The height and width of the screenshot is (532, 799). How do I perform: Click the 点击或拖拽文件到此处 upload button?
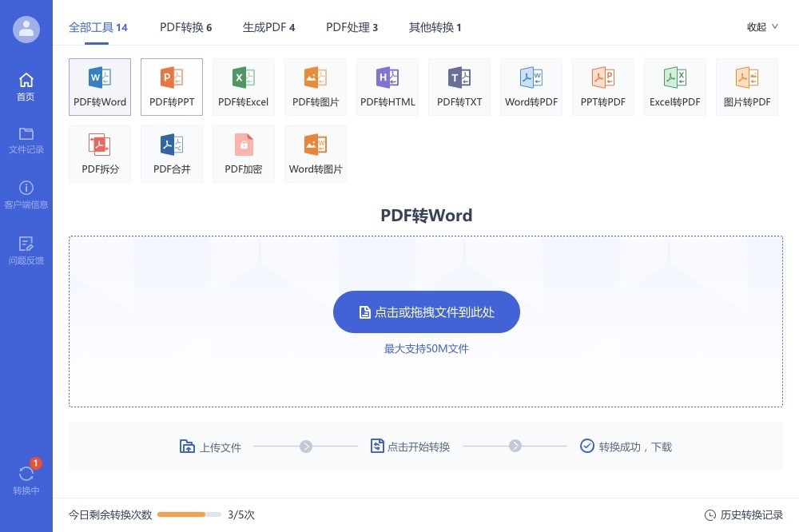pos(427,312)
